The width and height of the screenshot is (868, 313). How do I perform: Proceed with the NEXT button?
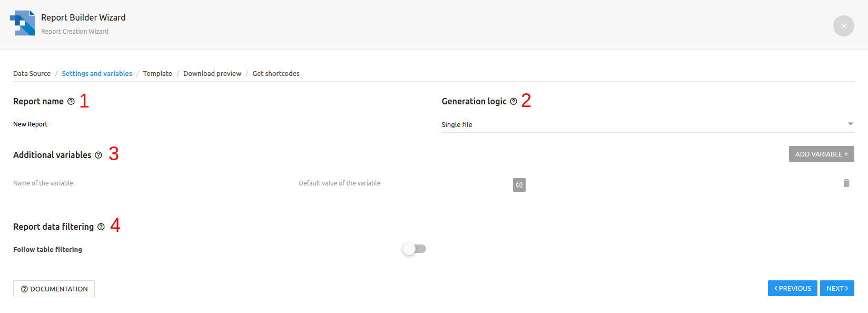(x=837, y=288)
